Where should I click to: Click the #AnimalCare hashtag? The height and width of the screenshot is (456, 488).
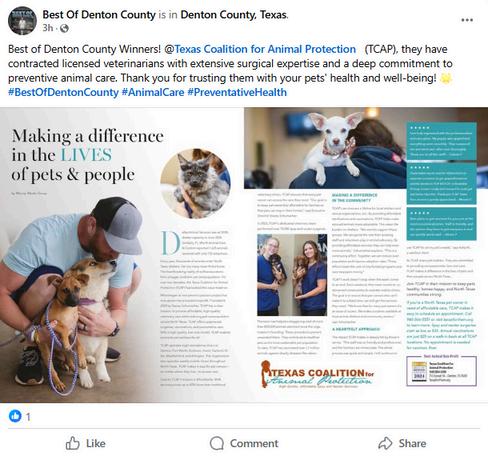click(153, 92)
